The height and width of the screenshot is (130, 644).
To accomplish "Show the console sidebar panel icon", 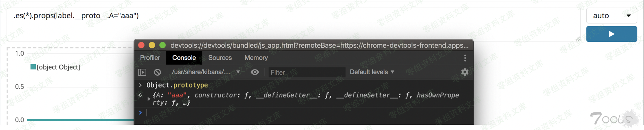I will click(142, 72).
